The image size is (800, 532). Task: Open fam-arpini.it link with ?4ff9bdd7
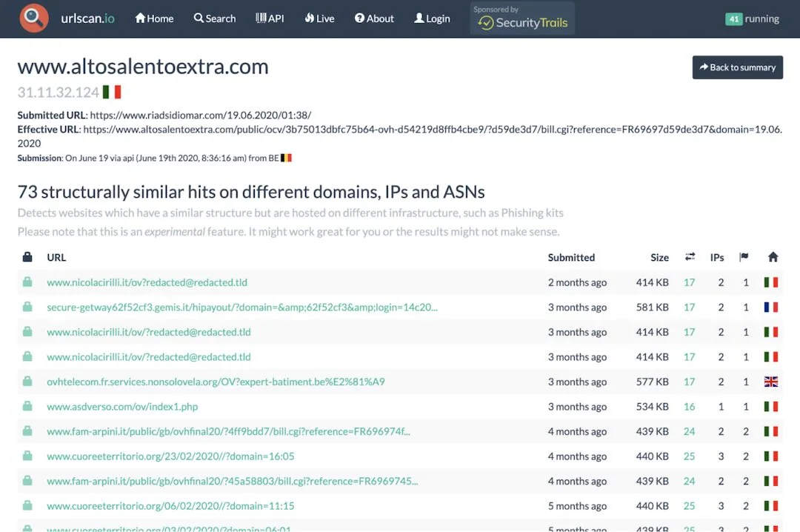coord(229,431)
